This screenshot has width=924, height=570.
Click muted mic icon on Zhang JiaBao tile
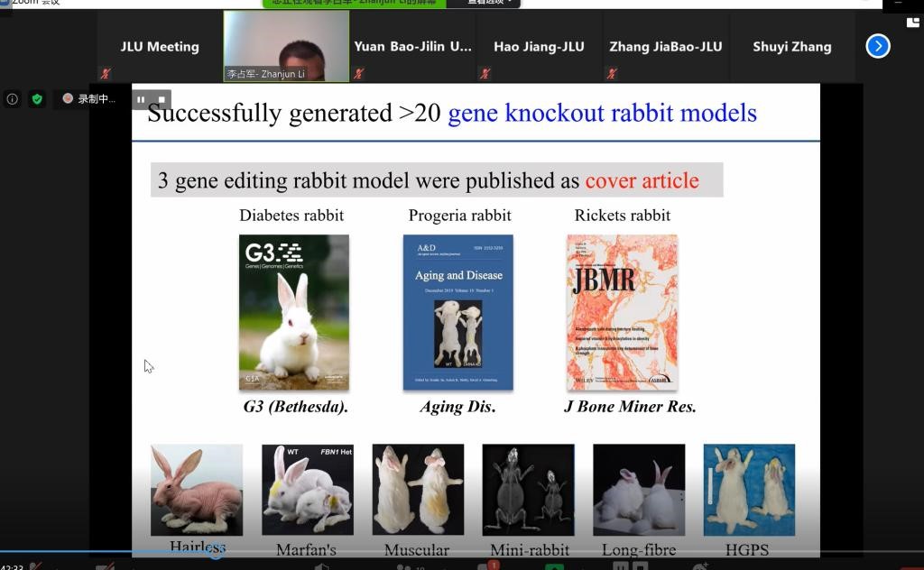[612, 74]
